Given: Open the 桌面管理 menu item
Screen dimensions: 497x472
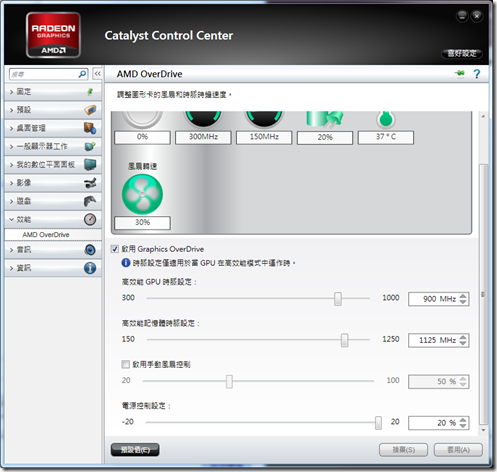Looking at the screenshot, I should (53, 128).
